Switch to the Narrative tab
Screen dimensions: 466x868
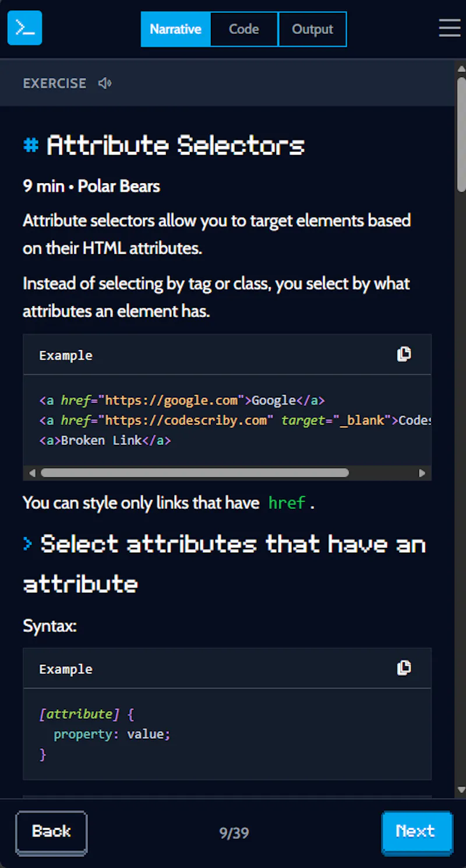tap(175, 29)
